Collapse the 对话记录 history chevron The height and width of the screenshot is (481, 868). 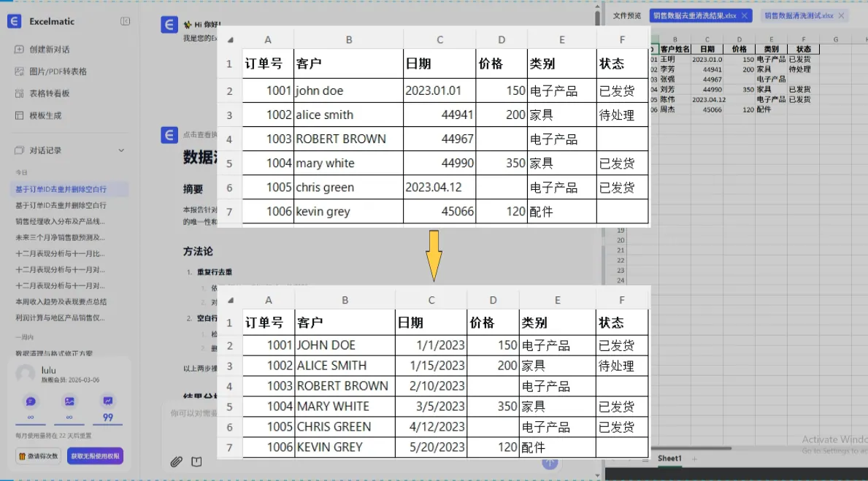(x=122, y=150)
